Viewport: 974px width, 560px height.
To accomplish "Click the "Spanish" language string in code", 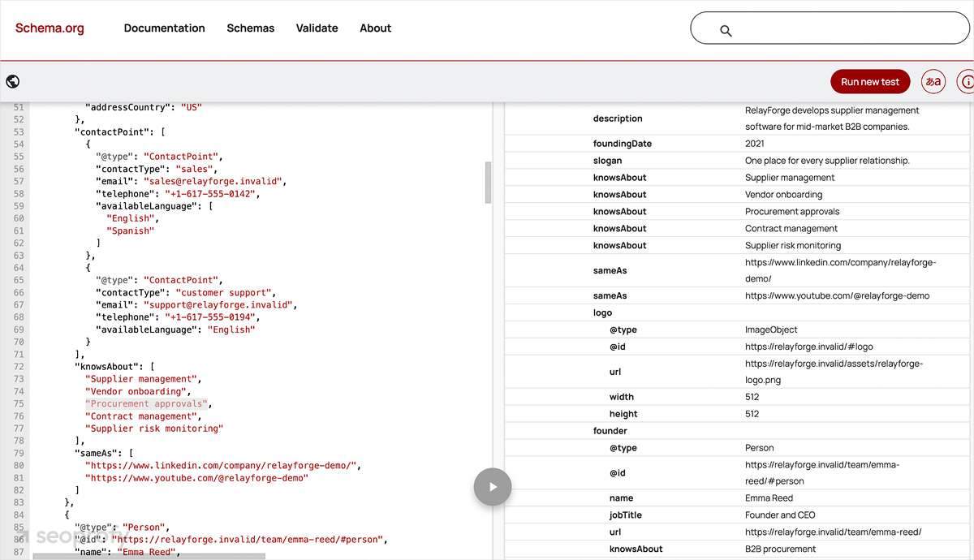I will 130,230.
